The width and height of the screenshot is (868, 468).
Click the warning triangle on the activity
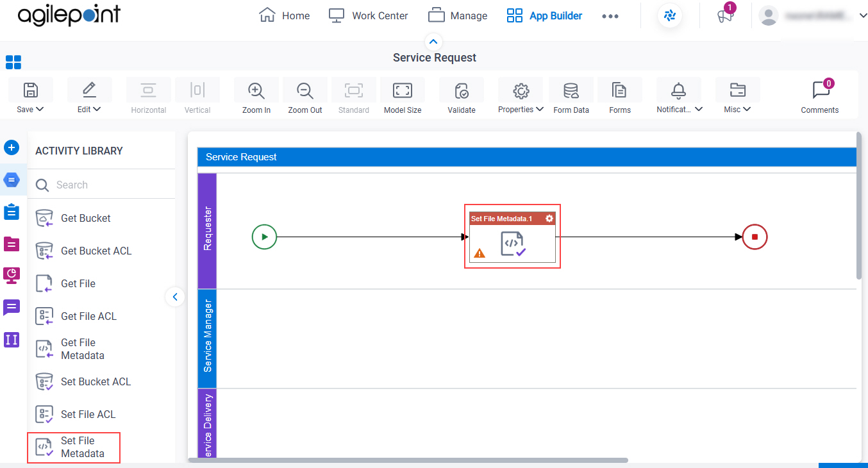pyautogui.click(x=479, y=253)
